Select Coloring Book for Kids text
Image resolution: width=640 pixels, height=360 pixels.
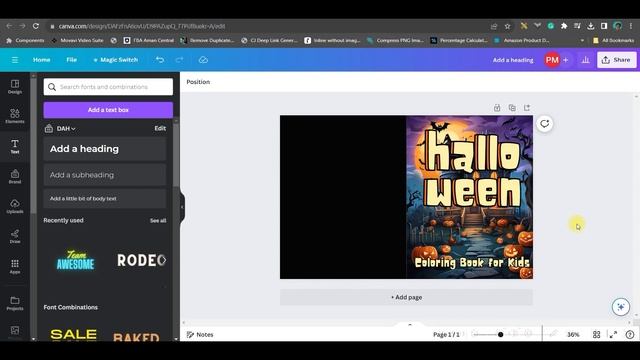coord(472,262)
